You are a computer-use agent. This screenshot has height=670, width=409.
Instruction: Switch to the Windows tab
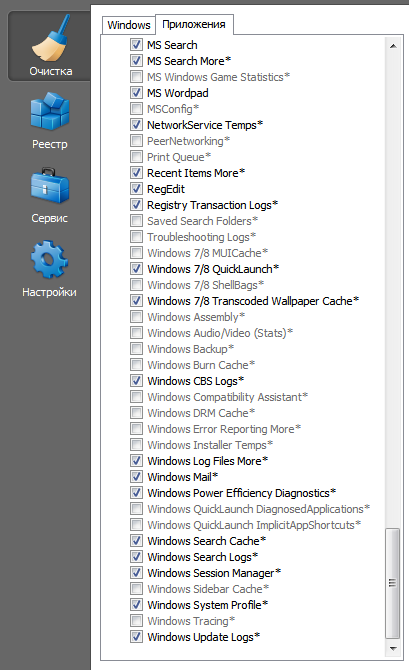pos(129,25)
